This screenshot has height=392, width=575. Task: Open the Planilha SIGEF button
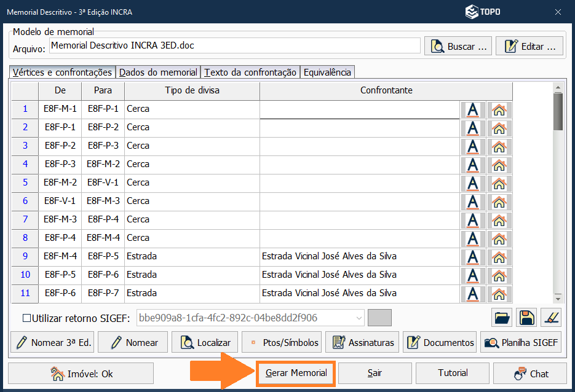tap(521, 342)
